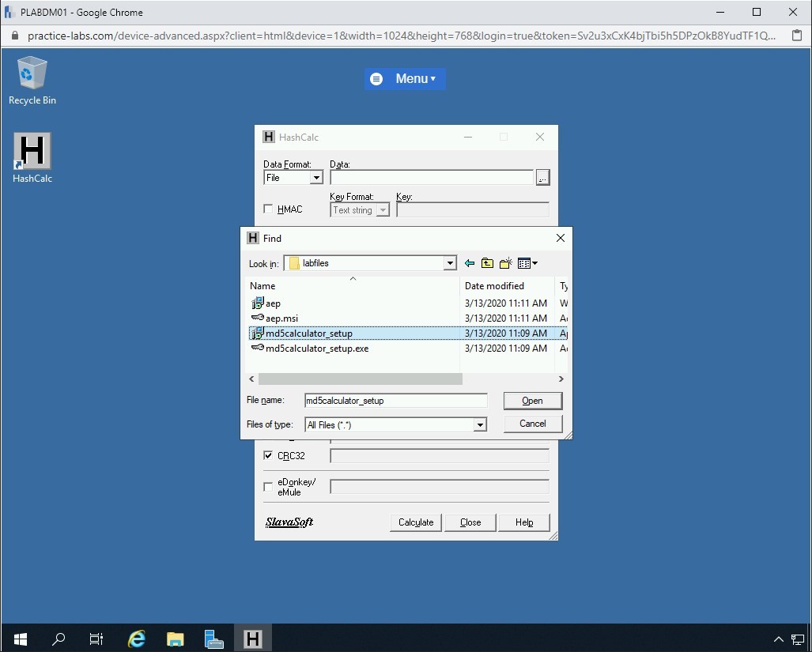Click the Cancel button in Find dialog
812x652 pixels.
[x=532, y=424]
